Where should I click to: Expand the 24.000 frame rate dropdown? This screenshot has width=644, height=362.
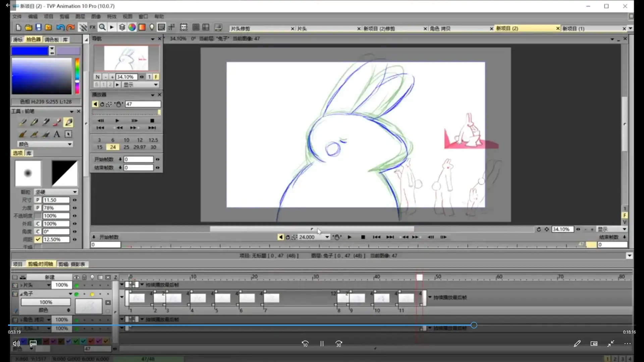327,237
